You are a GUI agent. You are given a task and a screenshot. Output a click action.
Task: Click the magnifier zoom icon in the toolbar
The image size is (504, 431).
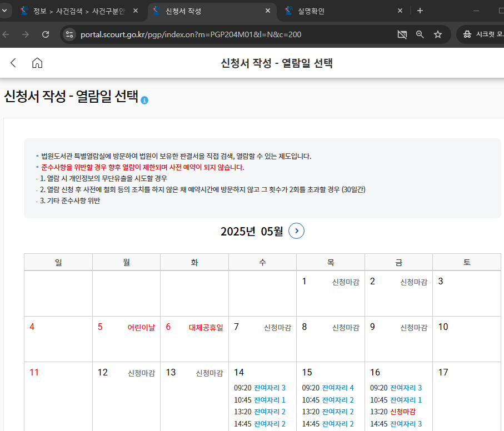coord(420,34)
